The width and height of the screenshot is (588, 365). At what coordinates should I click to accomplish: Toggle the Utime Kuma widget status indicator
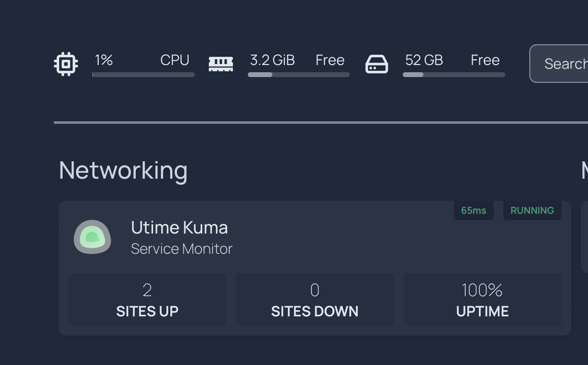click(532, 210)
